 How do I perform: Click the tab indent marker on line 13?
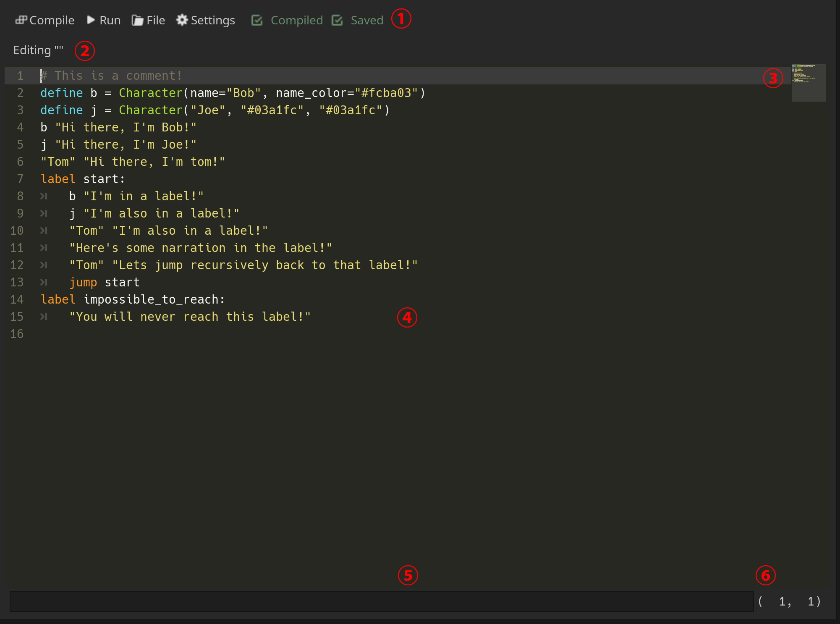[44, 282]
